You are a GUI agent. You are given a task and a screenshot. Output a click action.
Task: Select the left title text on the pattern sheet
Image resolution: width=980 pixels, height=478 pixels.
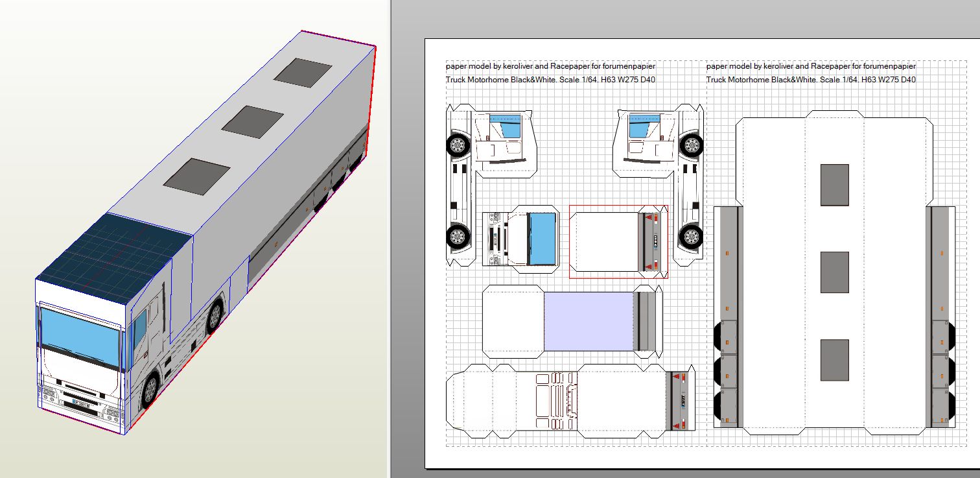[550, 73]
